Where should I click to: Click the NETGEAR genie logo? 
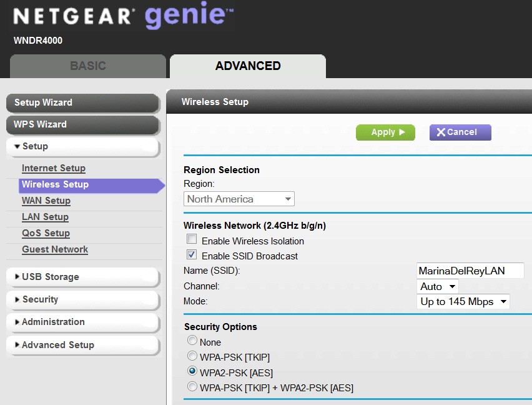click(124, 16)
